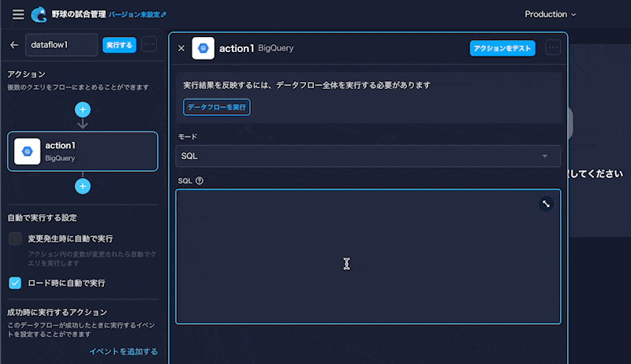631x364 pixels.
Task: Go back using the left arrow
Action: tap(14, 45)
